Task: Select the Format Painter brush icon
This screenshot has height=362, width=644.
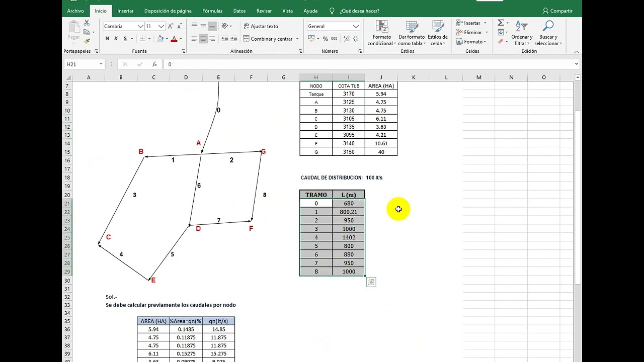Action: point(87,41)
